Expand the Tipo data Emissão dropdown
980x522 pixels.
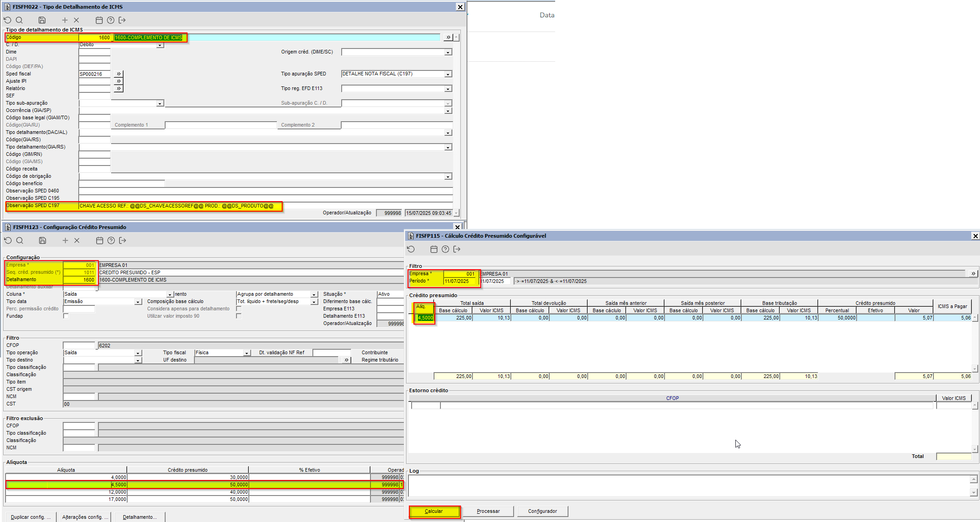click(138, 302)
